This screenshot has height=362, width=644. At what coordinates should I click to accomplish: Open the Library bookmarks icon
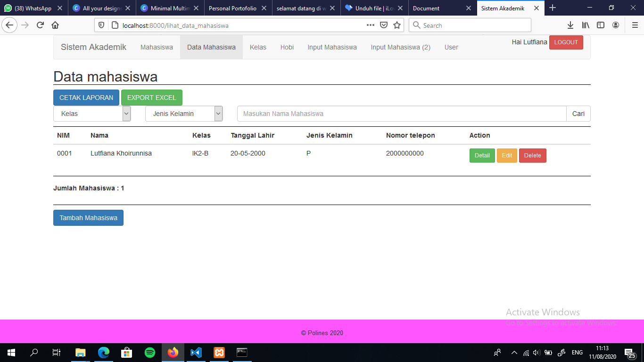coord(586,25)
